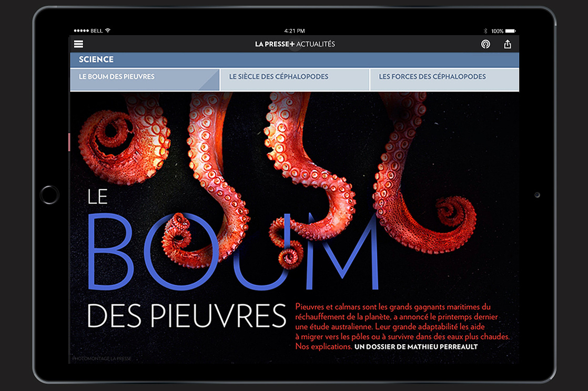Tap the BELL carrier label
The width and height of the screenshot is (588, 391).
point(96,30)
